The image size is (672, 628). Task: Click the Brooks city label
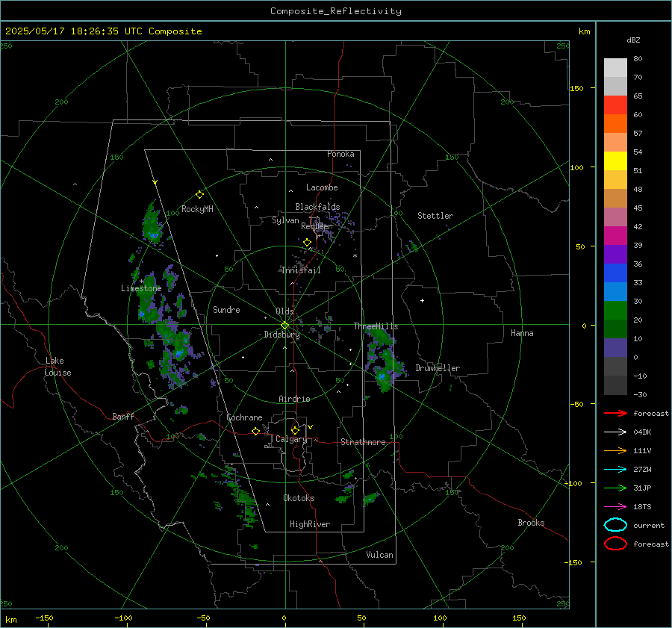(x=531, y=523)
